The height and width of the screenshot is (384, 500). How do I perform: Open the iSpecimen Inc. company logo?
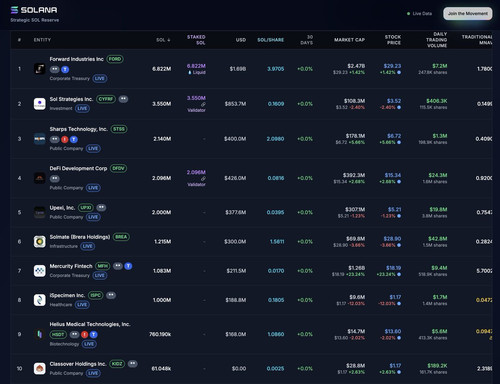point(40,300)
